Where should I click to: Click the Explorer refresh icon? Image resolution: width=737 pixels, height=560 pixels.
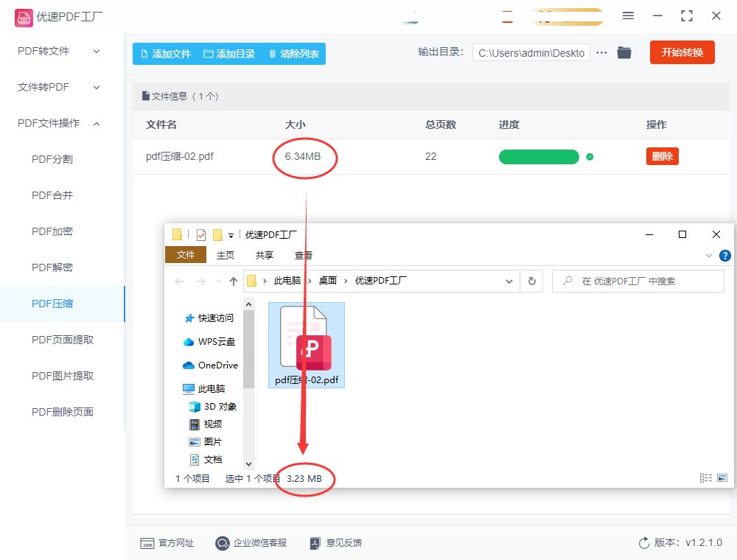click(531, 281)
